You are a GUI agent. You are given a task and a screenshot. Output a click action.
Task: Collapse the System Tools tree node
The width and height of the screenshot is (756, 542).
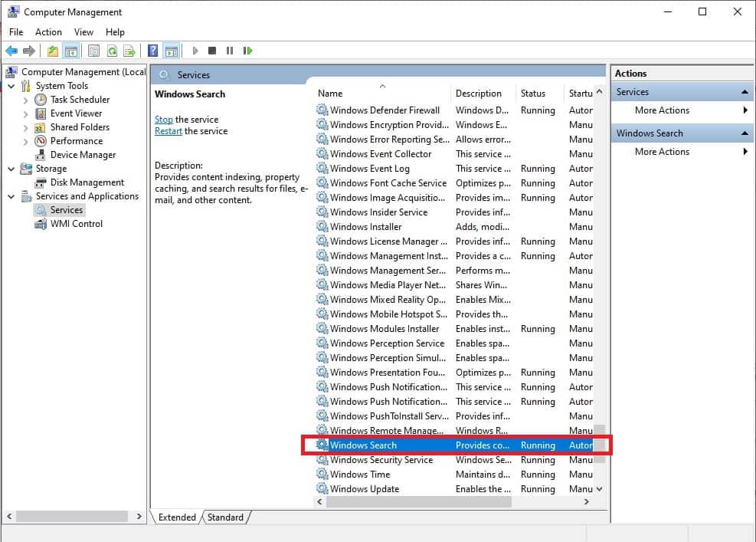[11, 86]
